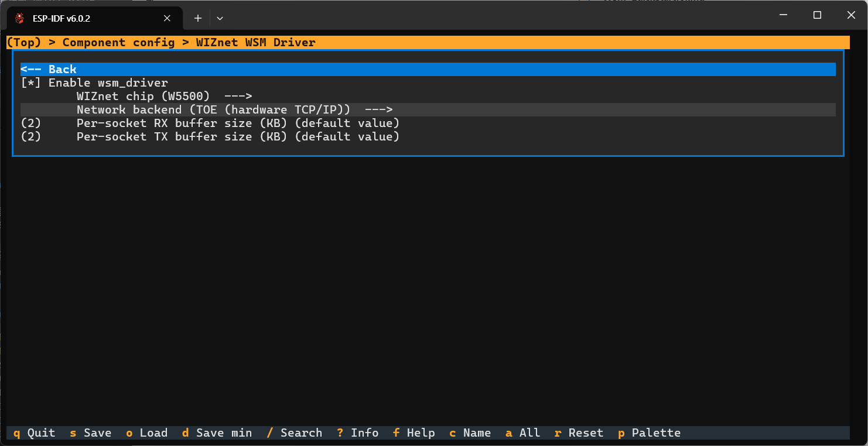
Task: Select Per-socket RX buffer size option
Action: click(x=428, y=123)
